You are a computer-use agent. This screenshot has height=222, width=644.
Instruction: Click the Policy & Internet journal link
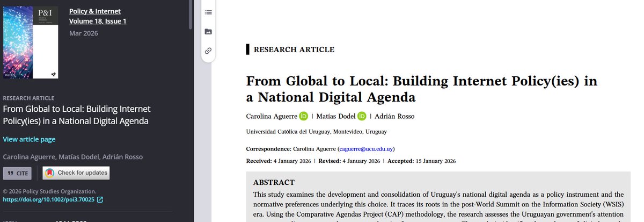pyautogui.click(x=95, y=11)
